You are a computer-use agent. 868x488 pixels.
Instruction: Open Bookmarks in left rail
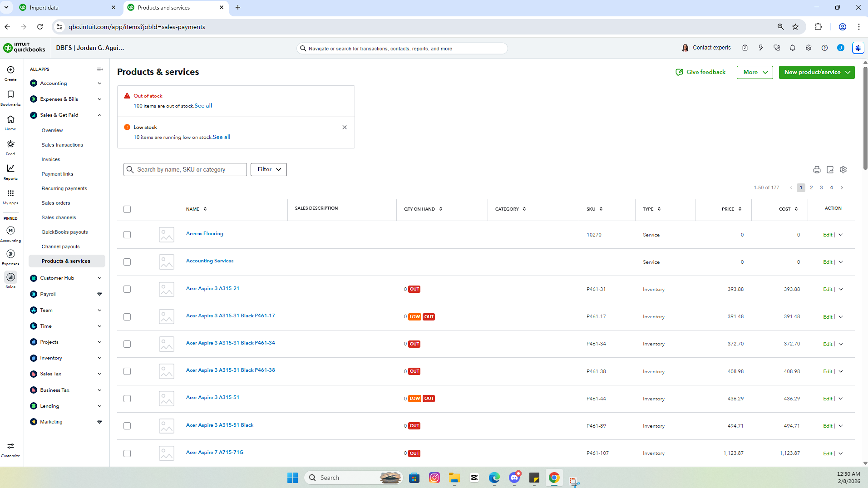tap(10, 97)
